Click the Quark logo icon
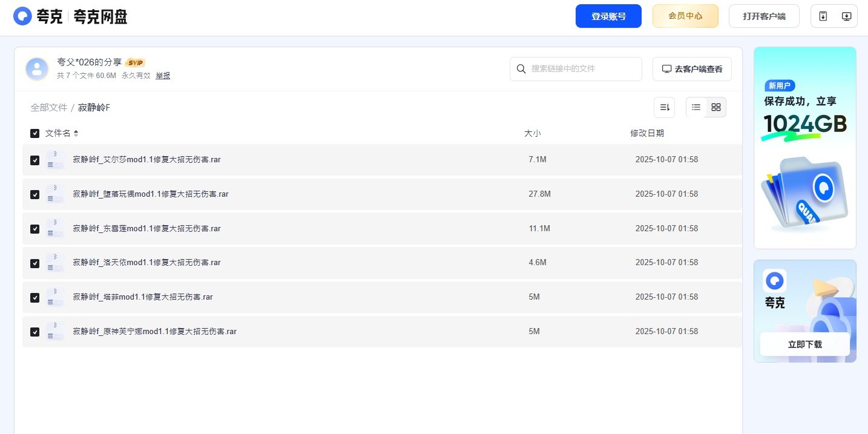 (22, 16)
